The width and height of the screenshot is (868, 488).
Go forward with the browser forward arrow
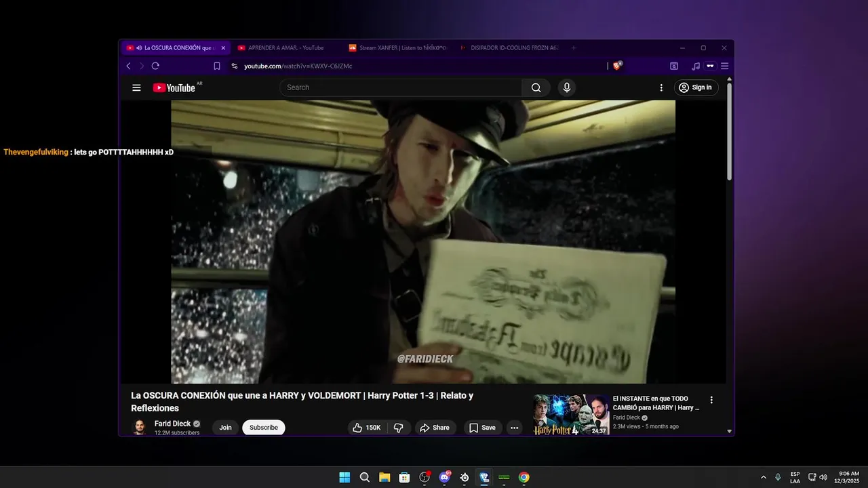pos(141,66)
